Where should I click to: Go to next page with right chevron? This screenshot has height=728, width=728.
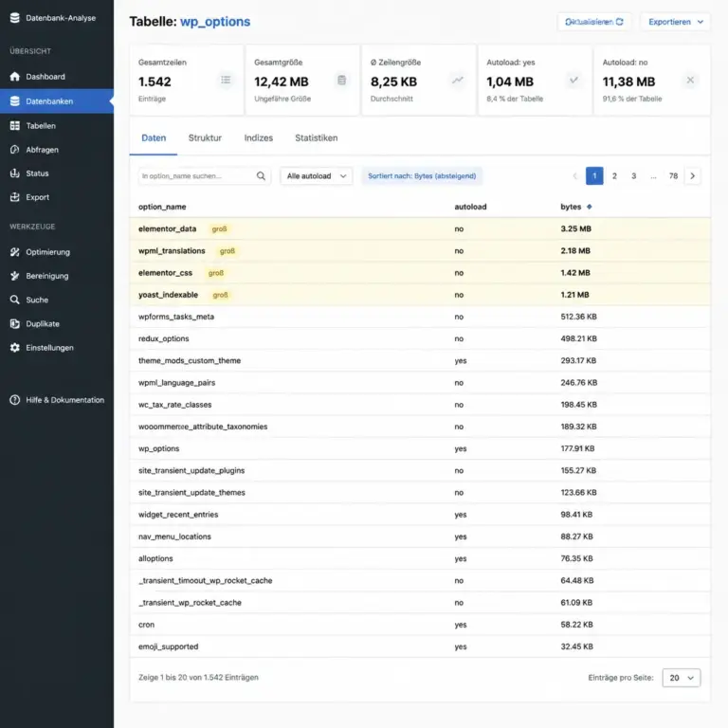pyautogui.click(x=692, y=176)
